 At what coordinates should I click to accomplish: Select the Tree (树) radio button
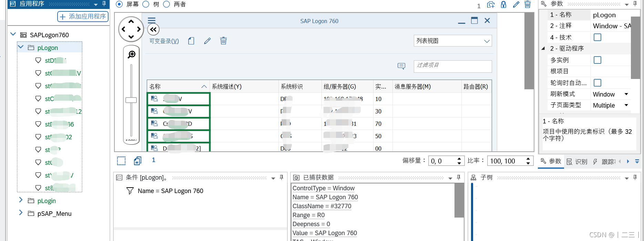pos(146,4)
